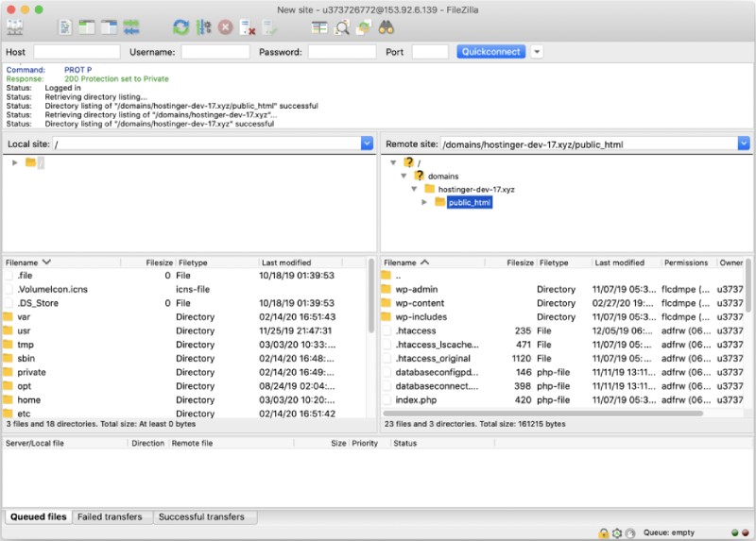Disconnect from the current server icon
The width and height of the screenshot is (756, 541).
pos(248,27)
